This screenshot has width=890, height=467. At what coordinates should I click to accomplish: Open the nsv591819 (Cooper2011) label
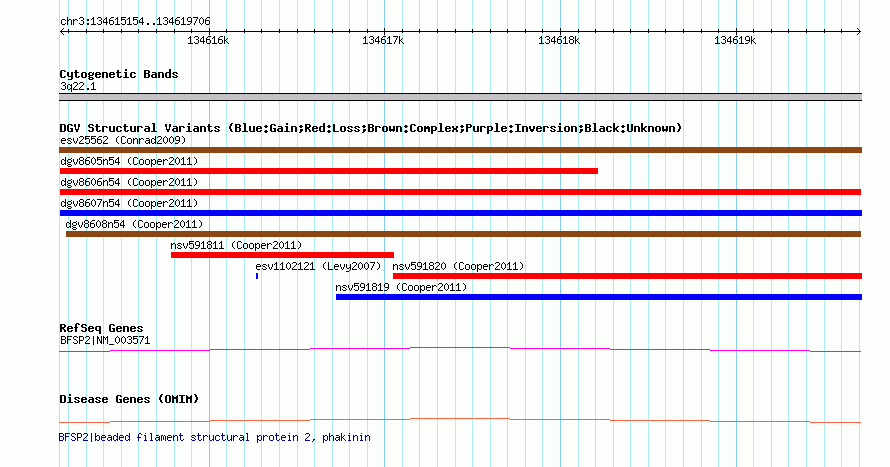coord(401,287)
